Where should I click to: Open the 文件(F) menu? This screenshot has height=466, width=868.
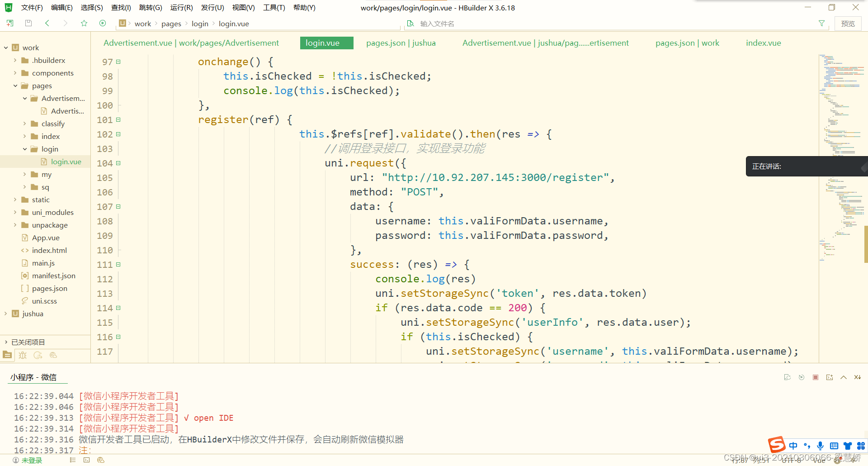click(32, 8)
